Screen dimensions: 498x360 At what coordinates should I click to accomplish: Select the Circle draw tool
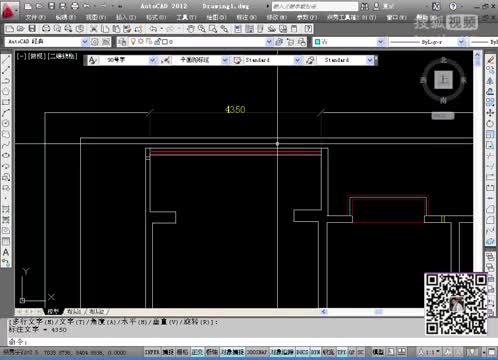(6, 123)
